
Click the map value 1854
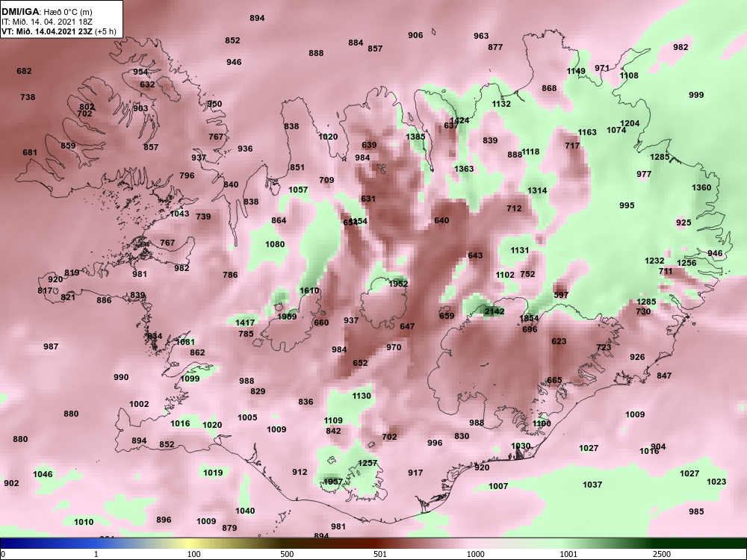(x=529, y=319)
